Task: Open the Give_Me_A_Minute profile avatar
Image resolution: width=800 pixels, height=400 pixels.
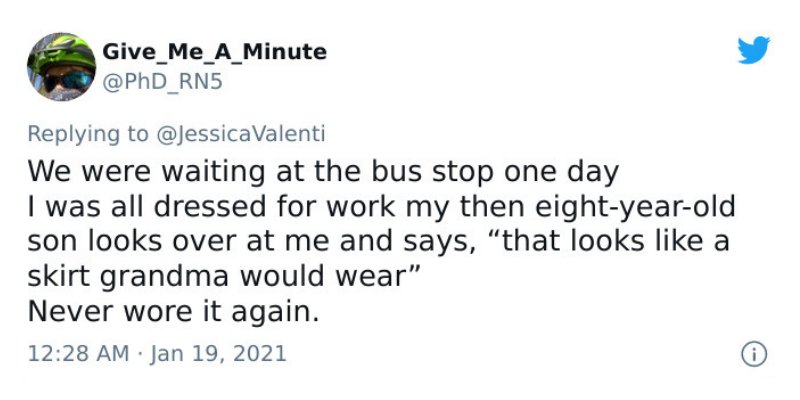Action: [x=61, y=67]
